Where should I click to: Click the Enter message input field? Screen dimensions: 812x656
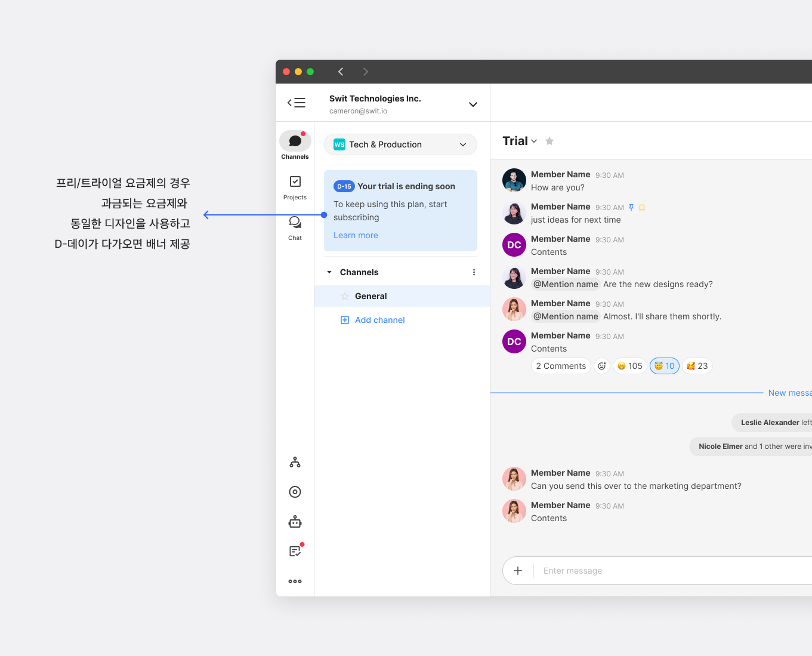(x=656, y=571)
